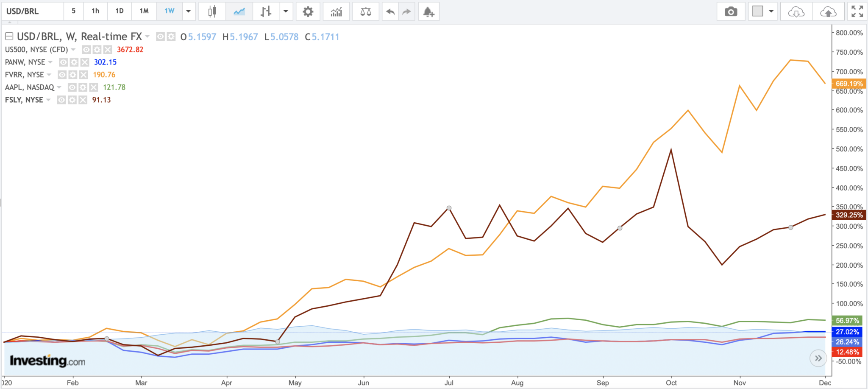
Task: Open settings for PANW series
Action: 74,62
